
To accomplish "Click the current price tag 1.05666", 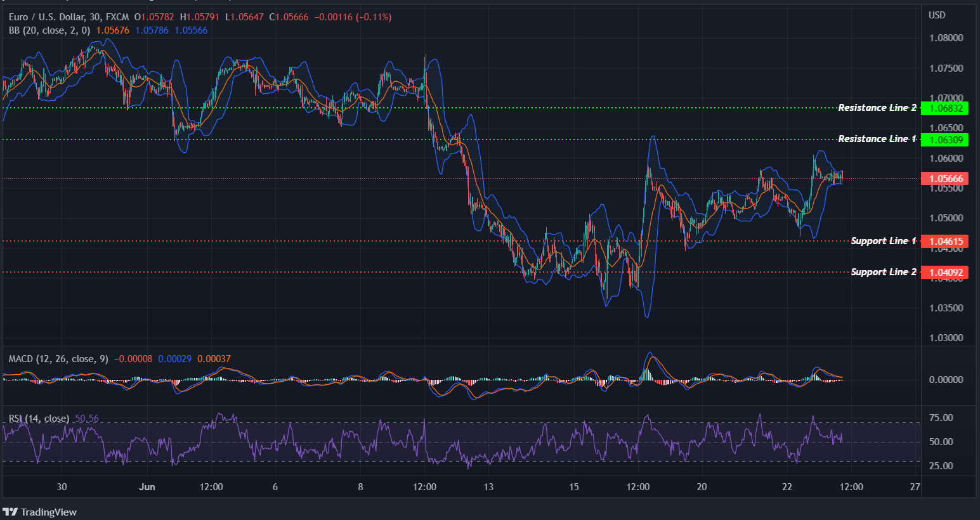I will click(944, 178).
